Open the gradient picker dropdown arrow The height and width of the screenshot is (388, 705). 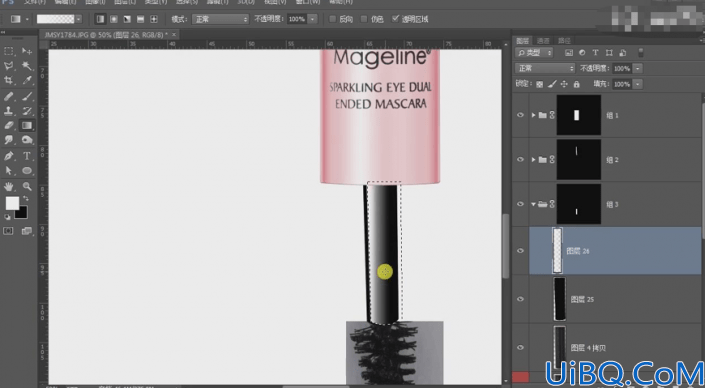click(79, 19)
